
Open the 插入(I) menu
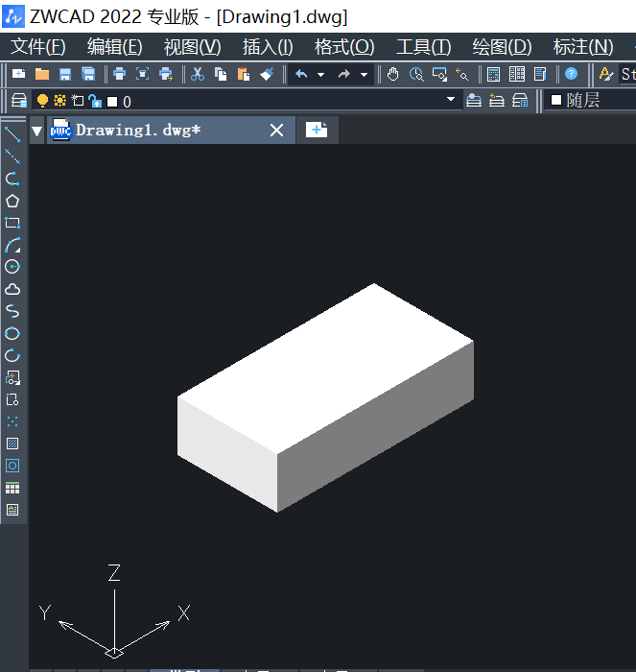coord(268,47)
